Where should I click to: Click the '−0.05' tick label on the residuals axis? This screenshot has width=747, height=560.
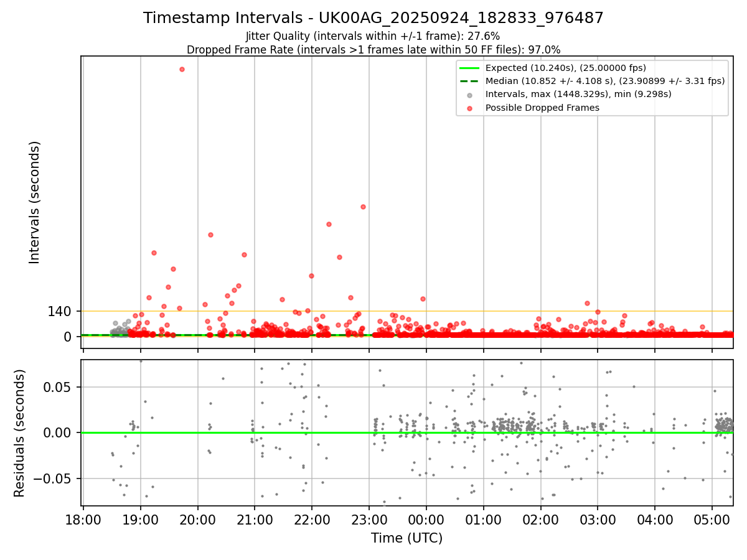52,478
